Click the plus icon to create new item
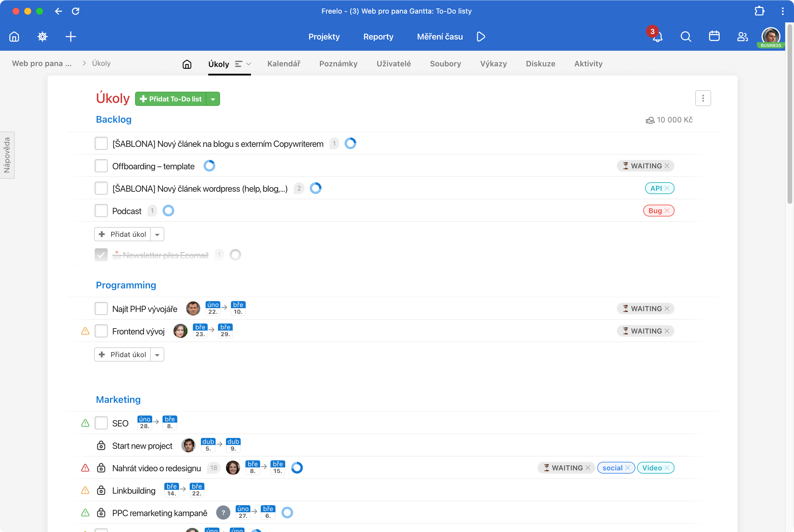 [70, 36]
